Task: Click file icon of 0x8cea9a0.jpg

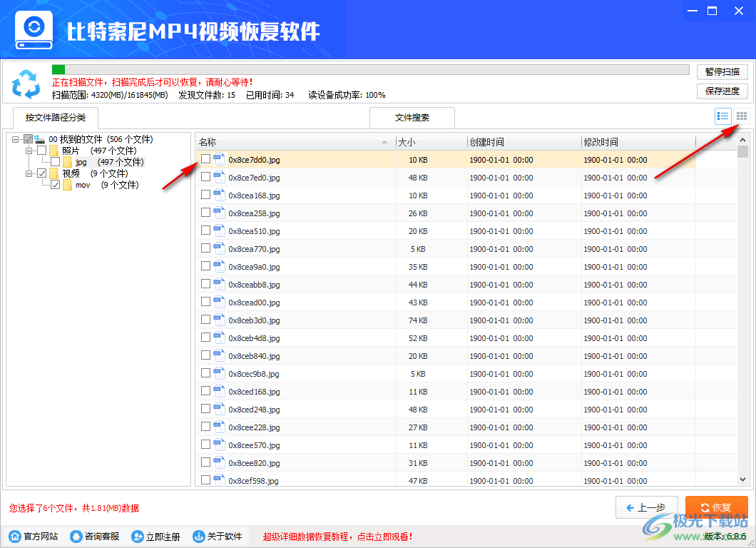Action: (220, 266)
